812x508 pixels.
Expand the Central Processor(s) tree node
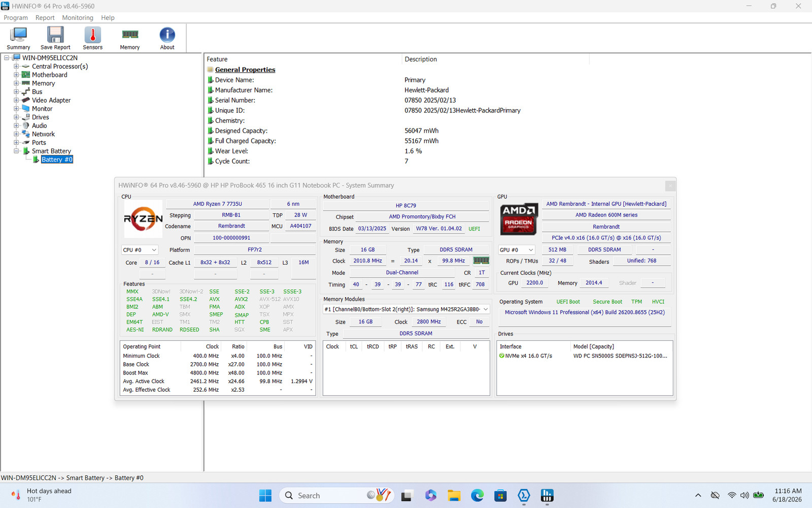click(x=16, y=67)
